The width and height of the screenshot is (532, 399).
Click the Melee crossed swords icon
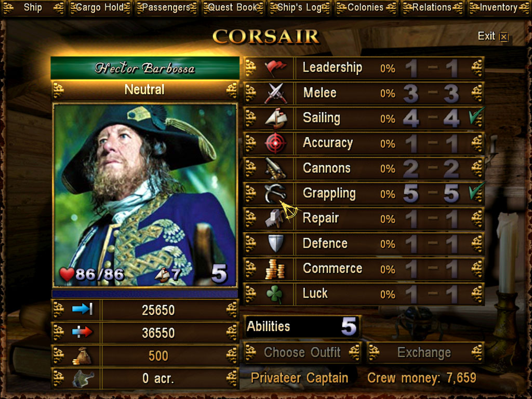click(x=276, y=94)
